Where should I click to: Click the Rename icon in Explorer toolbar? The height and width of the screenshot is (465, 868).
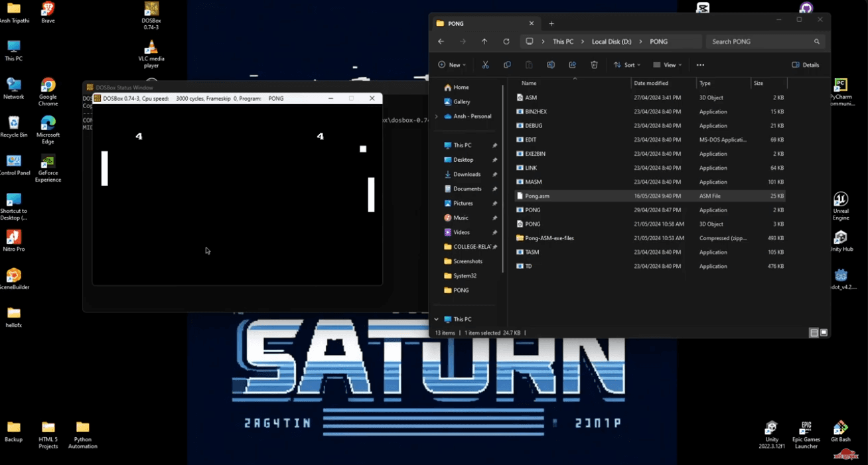(x=550, y=65)
